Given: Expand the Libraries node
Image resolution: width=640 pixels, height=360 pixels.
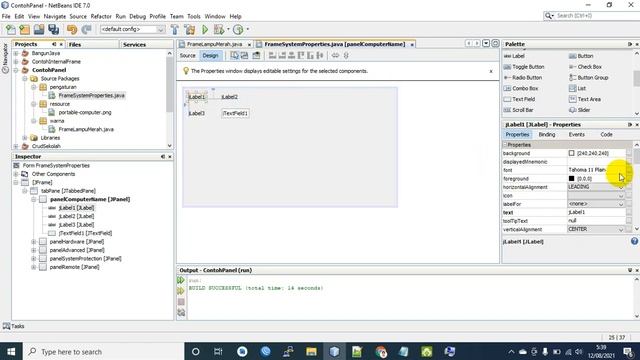Looking at the screenshot, I should (x=25, y=138).
